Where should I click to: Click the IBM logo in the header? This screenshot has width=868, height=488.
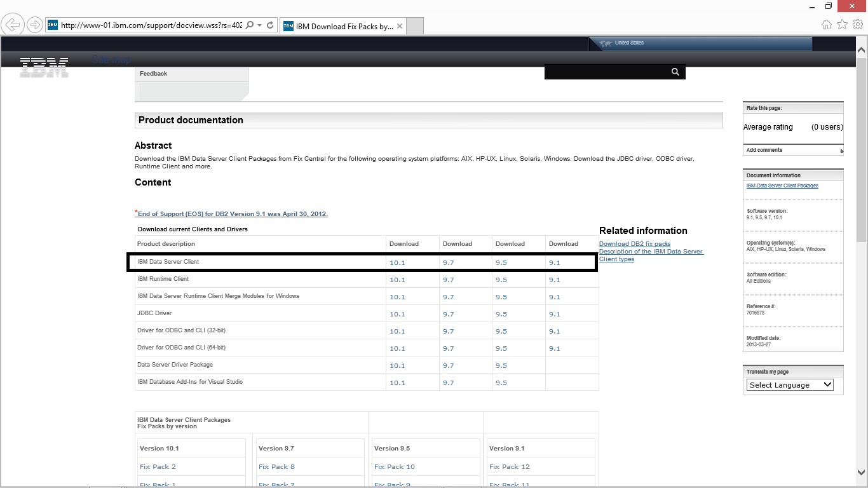coord(44,67)
